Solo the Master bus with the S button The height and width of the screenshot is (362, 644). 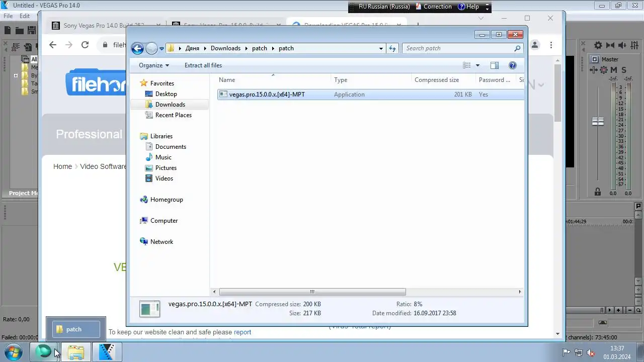[x=624, y=70]
